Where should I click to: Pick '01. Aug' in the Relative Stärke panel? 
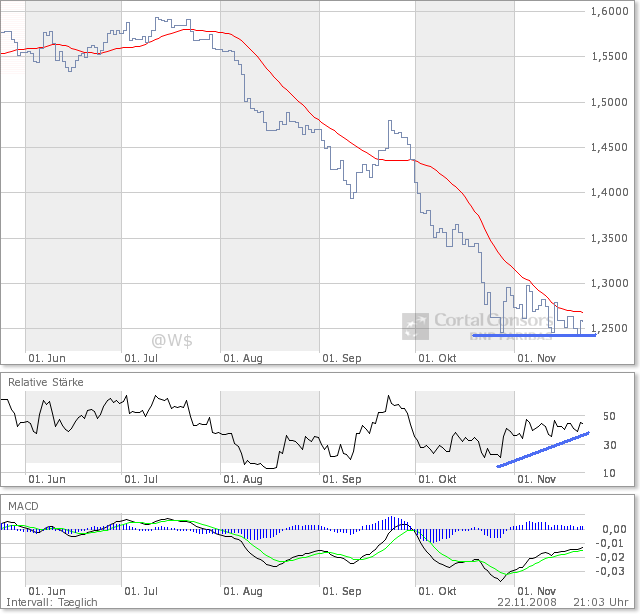tap(243, 479)
